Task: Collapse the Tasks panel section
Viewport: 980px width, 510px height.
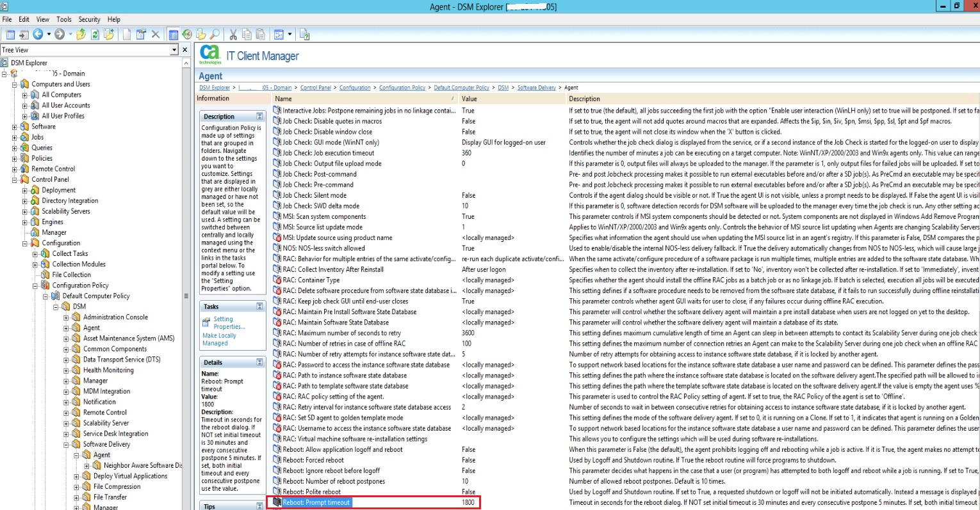Action: [259, 307]
